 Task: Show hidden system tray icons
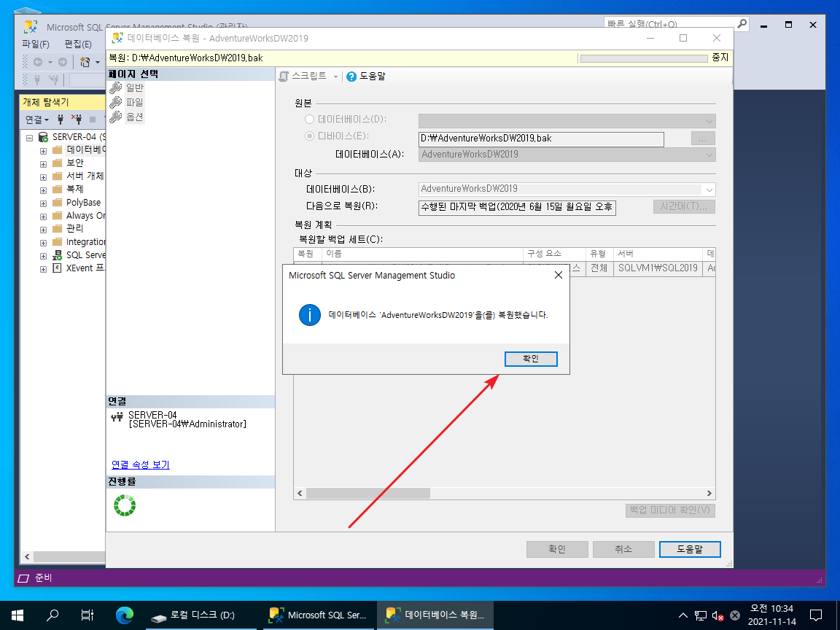683,615
